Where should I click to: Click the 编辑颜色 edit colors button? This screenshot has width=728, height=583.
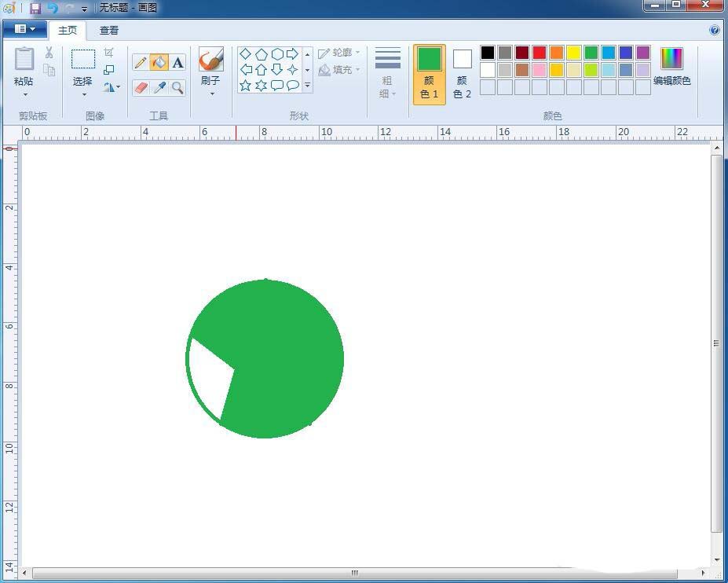[x=671, y=67]
